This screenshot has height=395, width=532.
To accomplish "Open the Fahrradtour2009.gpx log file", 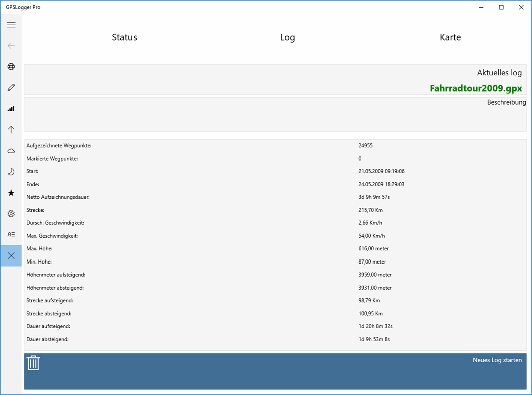I will (475, 88).
